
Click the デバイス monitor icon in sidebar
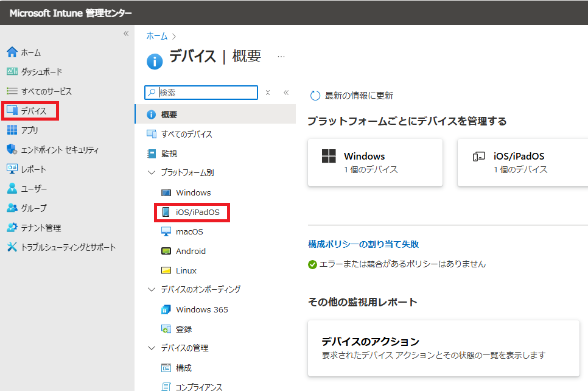pos(12,111)
